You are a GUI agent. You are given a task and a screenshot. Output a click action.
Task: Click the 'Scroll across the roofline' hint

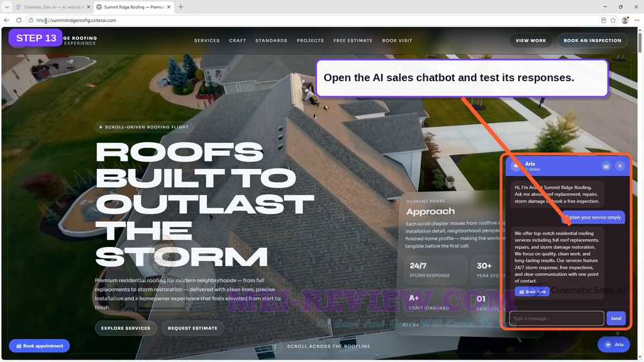328,346
